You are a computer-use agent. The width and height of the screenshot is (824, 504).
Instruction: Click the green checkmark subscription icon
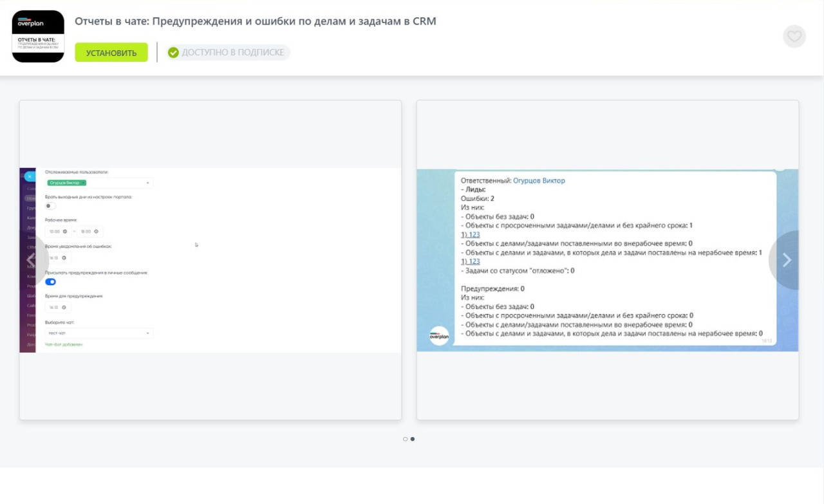coord(173,53)
